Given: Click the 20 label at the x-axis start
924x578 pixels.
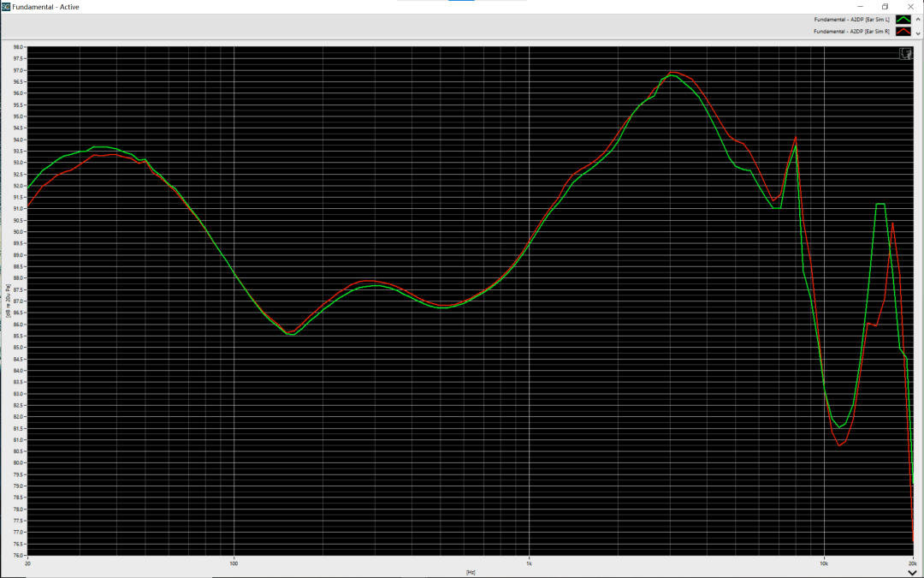Looking at the screenshot, I should 27,563.
